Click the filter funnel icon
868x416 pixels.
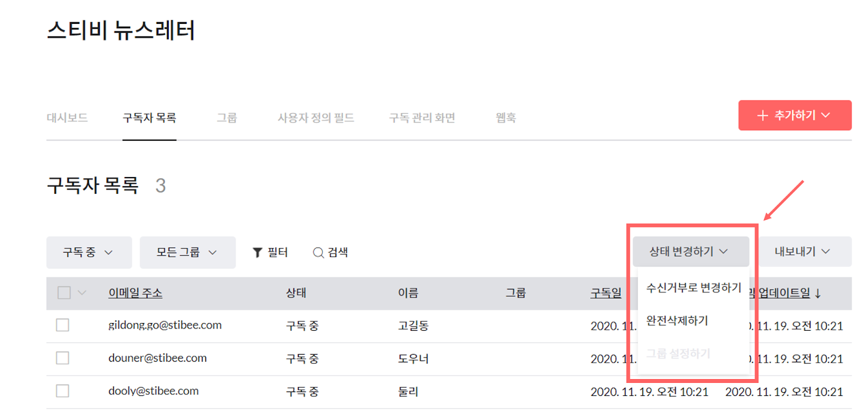pos(258,253)
